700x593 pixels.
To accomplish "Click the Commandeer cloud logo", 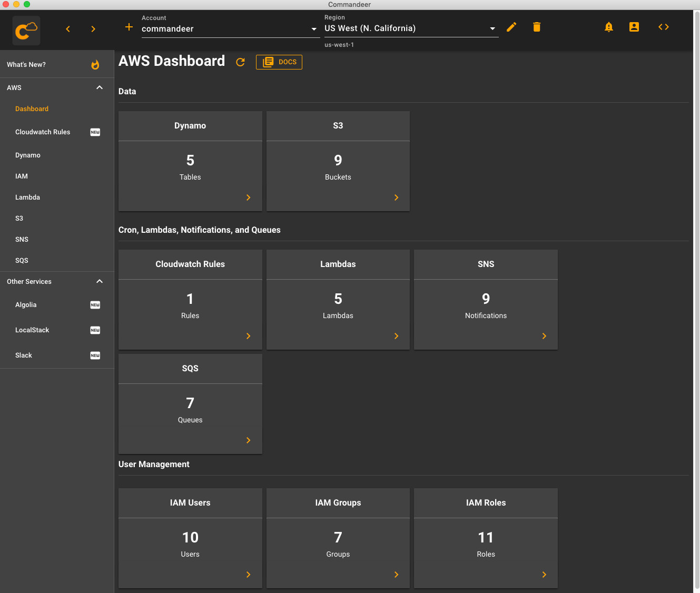I will [x=26, y=31].
